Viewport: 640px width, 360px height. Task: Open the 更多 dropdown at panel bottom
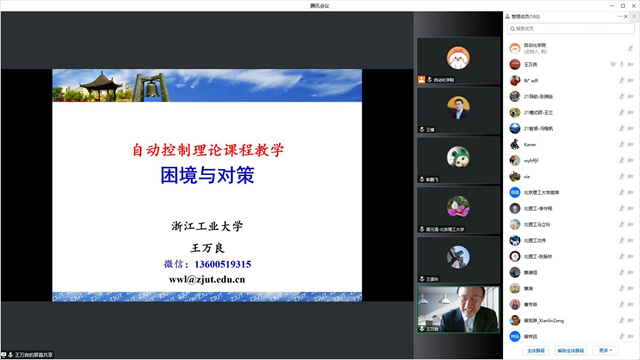(x=605, y=351)
